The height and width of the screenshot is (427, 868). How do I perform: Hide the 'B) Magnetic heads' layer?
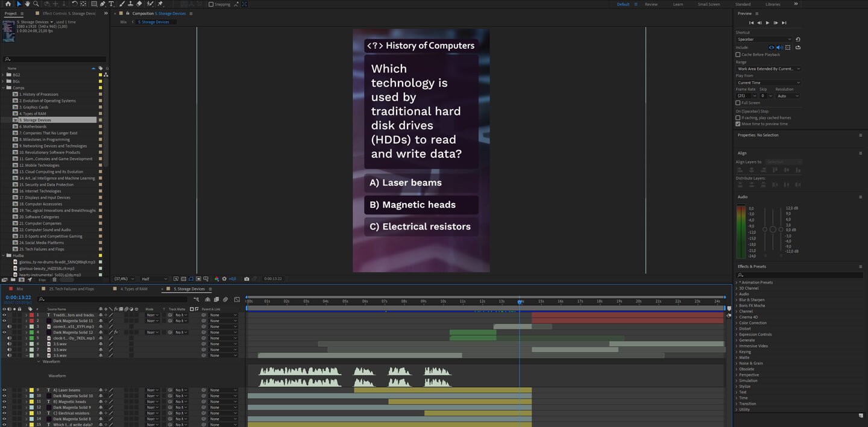click(4, 402)
